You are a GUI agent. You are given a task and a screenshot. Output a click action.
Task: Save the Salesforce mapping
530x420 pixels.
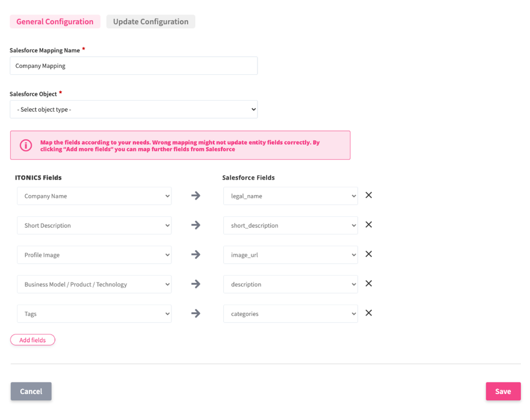pyautogui.click(x=503, y=391)
